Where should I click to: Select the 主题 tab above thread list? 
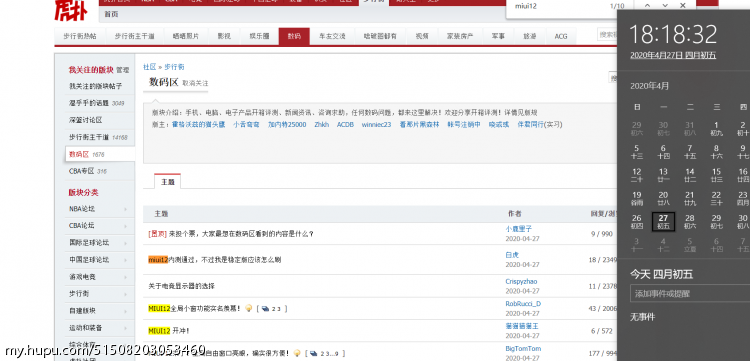pyautogui.click(x=167, y=182)
